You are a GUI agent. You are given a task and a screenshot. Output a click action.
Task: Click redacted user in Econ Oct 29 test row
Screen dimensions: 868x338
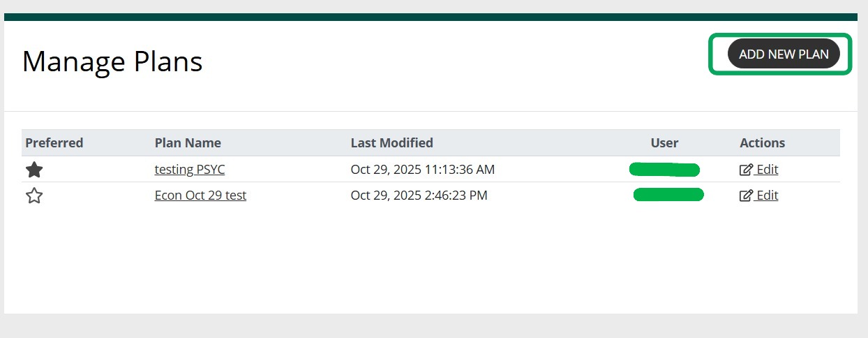668,195
